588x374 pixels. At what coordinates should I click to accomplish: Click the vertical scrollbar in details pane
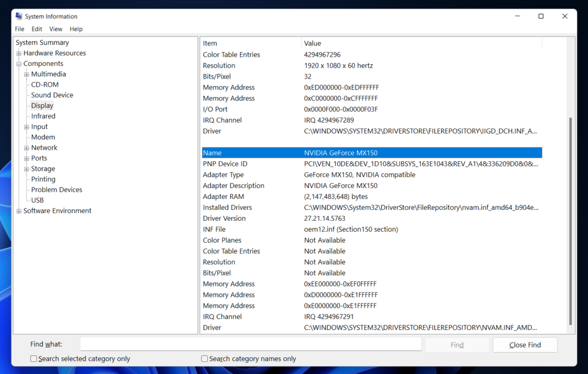(x=570, y=218)
